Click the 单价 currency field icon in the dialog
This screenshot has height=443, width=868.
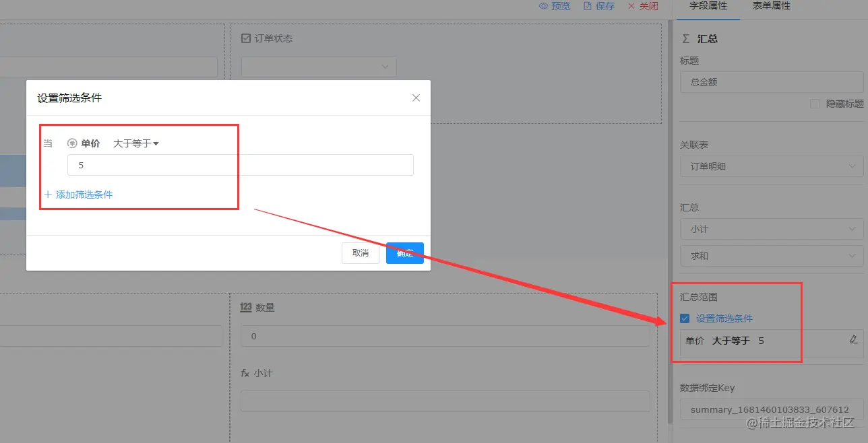(x=72, y=143)
